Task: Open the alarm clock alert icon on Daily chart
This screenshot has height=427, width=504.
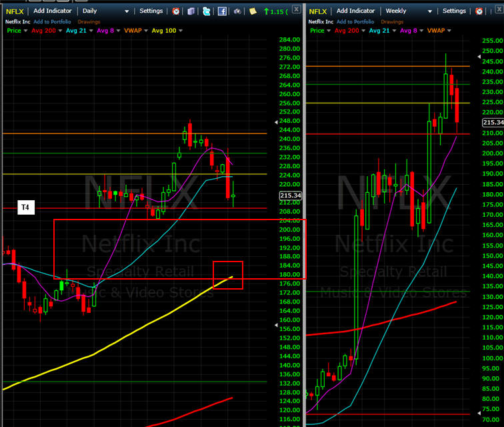Action: click(176, 11)
